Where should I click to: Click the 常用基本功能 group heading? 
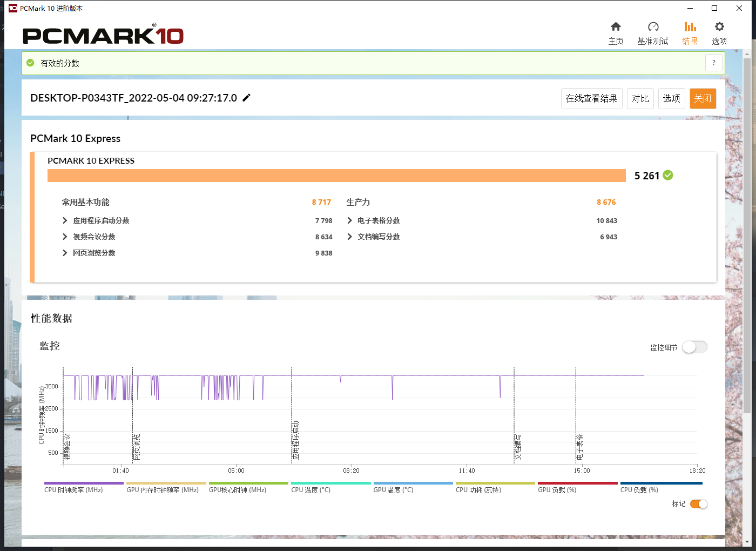click(x=85, y=202)
